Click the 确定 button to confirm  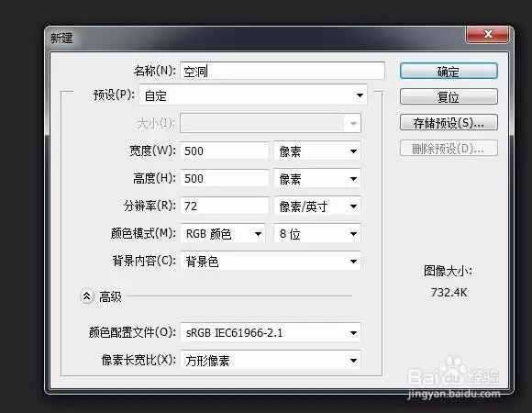pos(449,72)
